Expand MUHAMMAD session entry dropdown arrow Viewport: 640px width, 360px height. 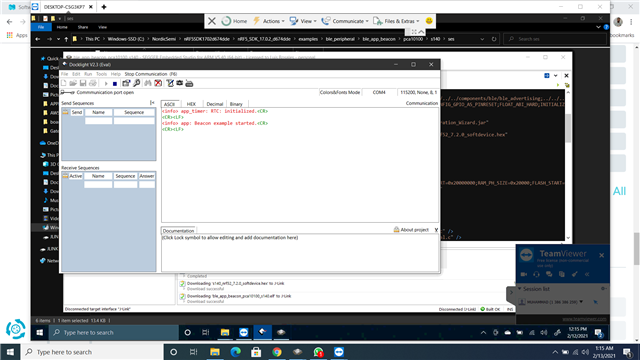click(581, 302)
